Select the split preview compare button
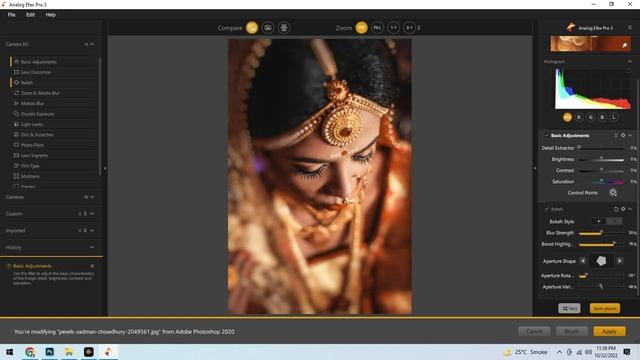640x360 pixels. click(268, 28)
